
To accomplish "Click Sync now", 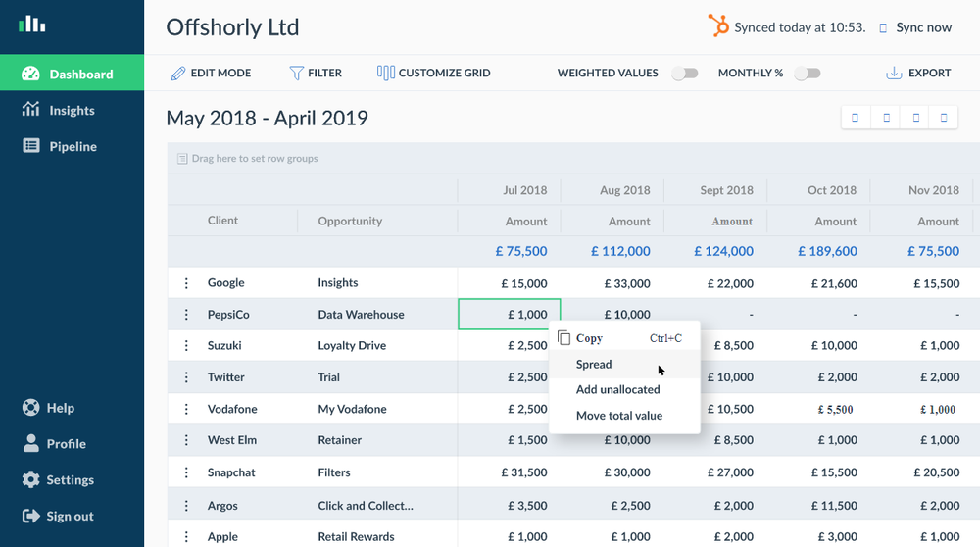I will click(915, 27).
